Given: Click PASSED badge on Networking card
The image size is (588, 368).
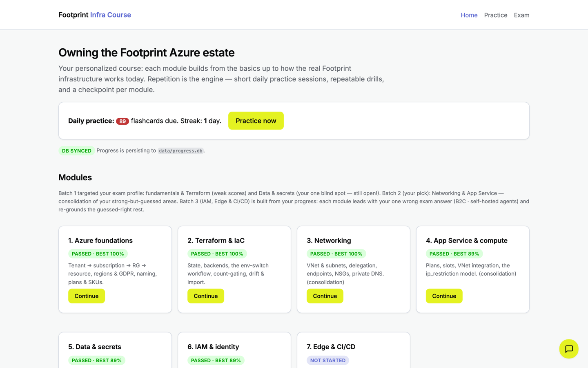Looking at the screenshot, I should [x=336, y=254].
